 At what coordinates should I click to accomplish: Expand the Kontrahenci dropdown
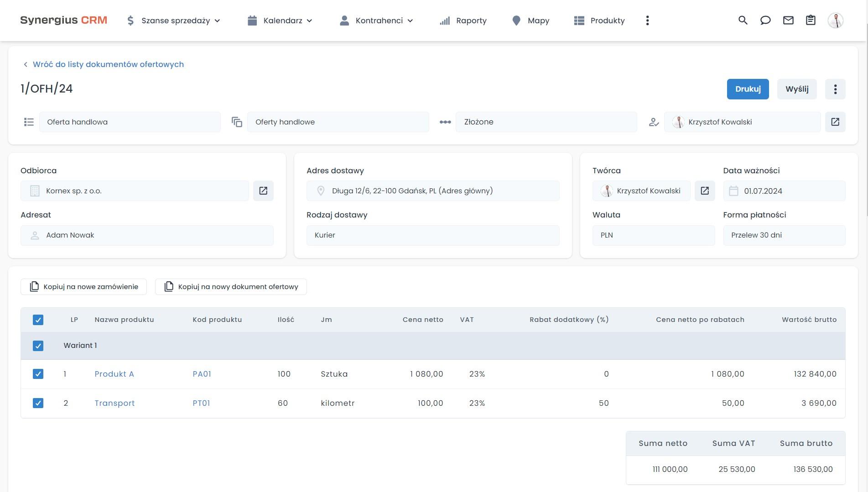tap(379, 21)
